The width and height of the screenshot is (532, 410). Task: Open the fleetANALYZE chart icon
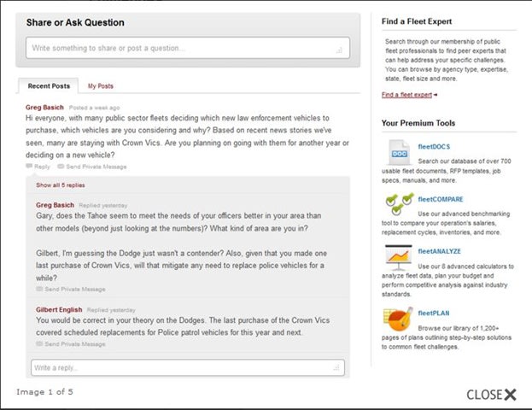399,258
